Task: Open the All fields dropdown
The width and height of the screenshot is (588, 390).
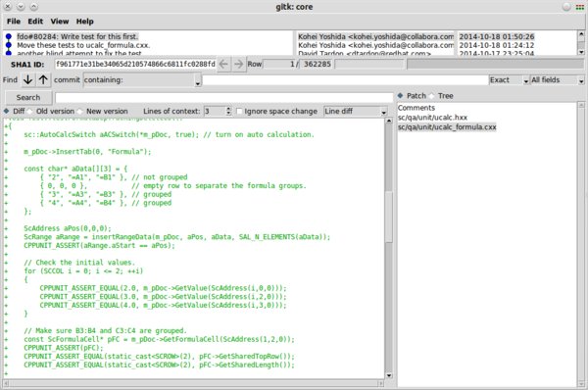Action: 558,80
